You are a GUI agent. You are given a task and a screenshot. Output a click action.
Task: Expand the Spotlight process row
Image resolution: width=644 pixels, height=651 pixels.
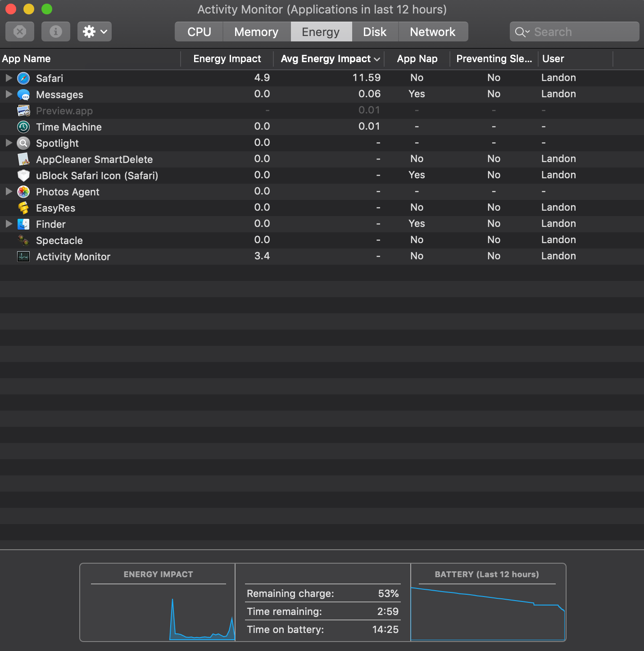pos(9,143)
